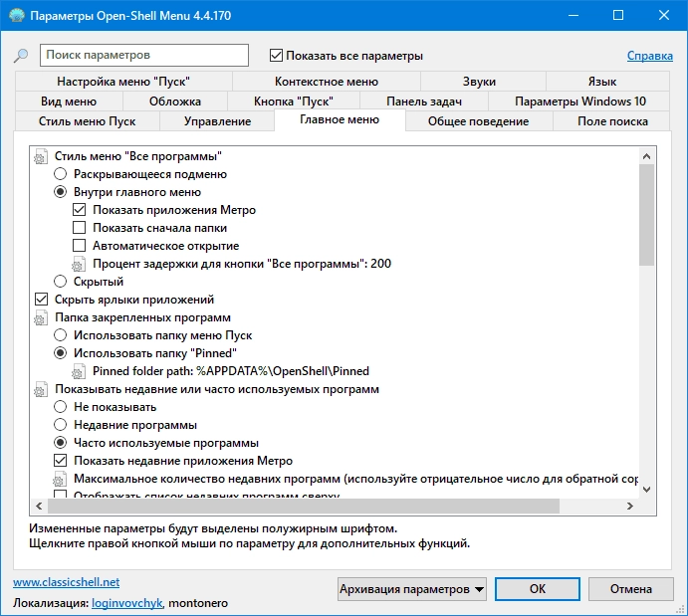Click icon beside Процент задержки для кнопки
The image size is (688, 616).
point(79,264)
